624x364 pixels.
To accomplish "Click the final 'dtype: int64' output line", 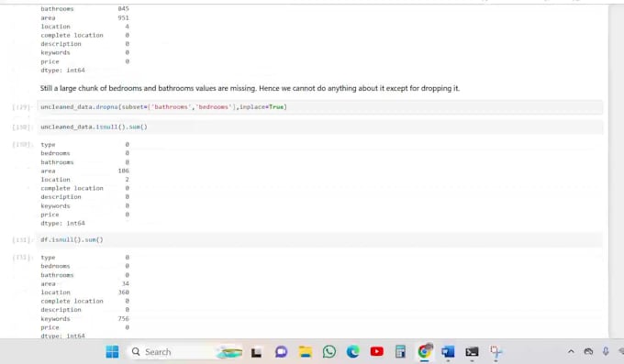I will click(x=62, y=336).
